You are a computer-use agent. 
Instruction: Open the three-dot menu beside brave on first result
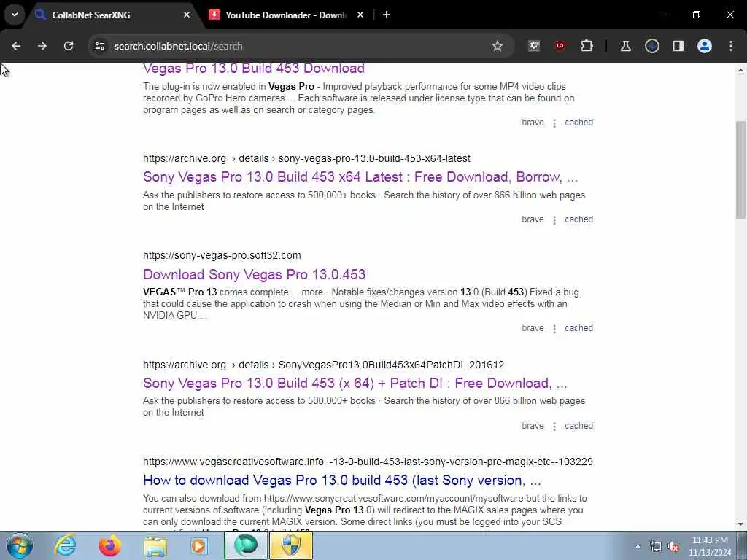click(554, 123)
